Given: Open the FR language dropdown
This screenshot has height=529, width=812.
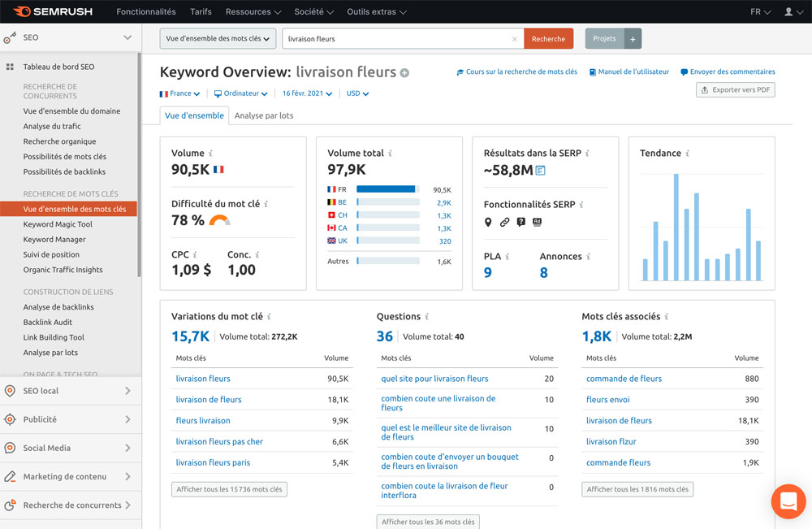Looking at the screenshot, I should 760,11.
